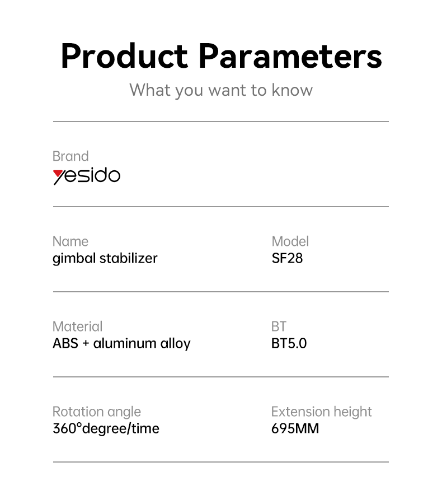
Task: Click the "Model" label
Action: (x=290, y=241)
